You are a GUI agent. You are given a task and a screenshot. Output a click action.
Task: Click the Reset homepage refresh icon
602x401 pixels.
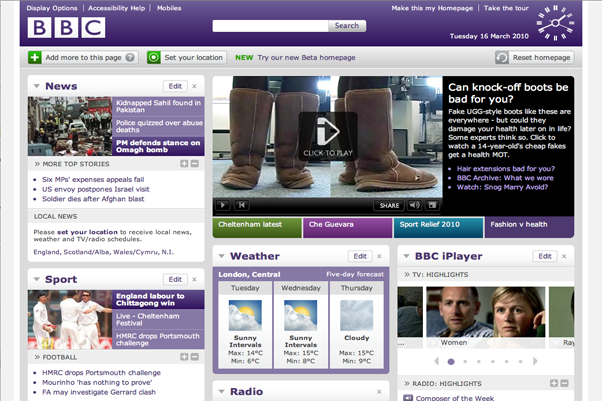pyautogui.click(x=502, y=58)
